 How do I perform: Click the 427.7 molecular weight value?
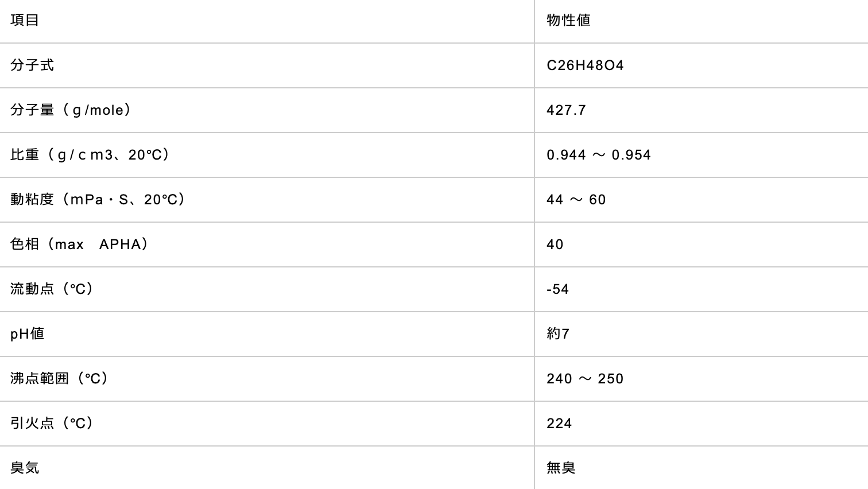pos(566,110)
